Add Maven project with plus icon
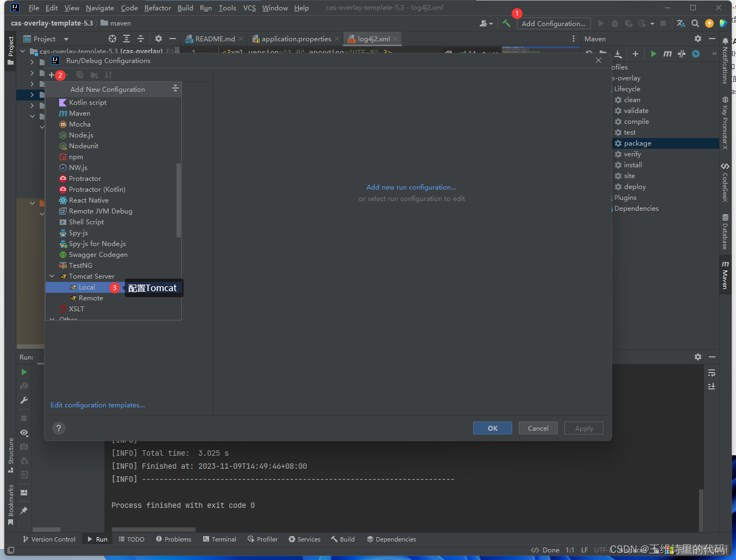The height and width of the screenshot is (560, 736). [636, 54]
